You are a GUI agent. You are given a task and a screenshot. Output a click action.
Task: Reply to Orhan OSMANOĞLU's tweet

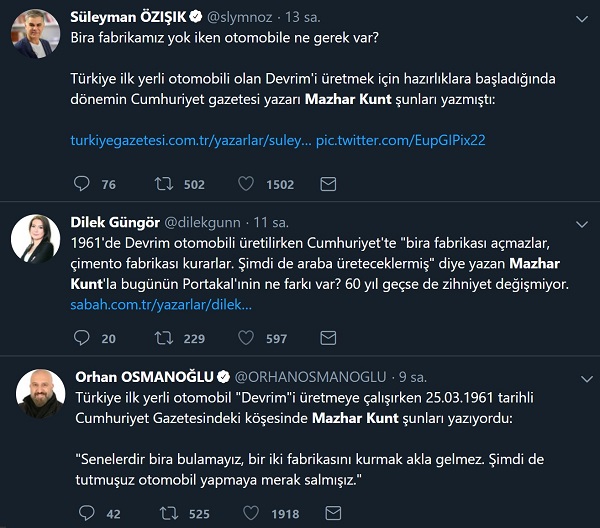click(82, 514)
